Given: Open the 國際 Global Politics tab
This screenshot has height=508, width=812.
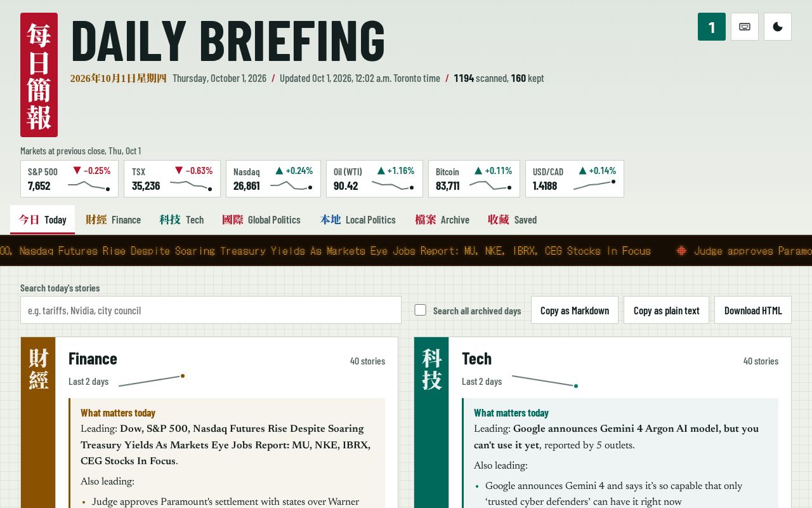Looking at the screenshot, I should click(261, 220).
